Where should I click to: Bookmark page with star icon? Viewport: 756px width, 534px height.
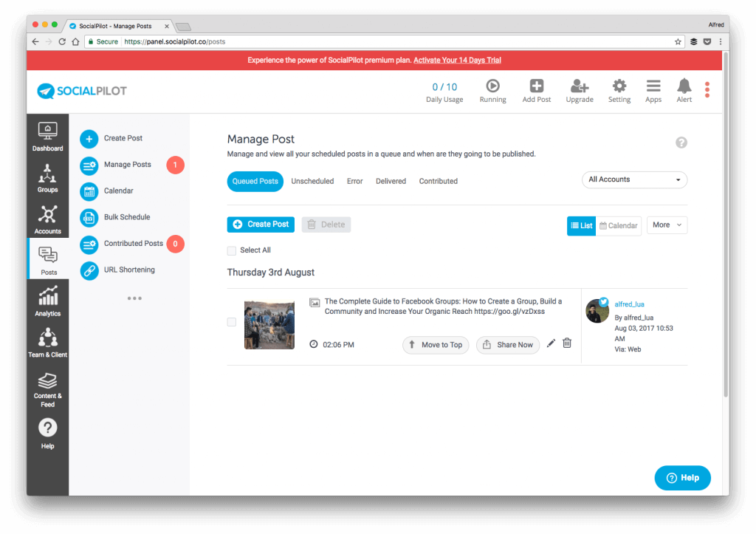678,42
